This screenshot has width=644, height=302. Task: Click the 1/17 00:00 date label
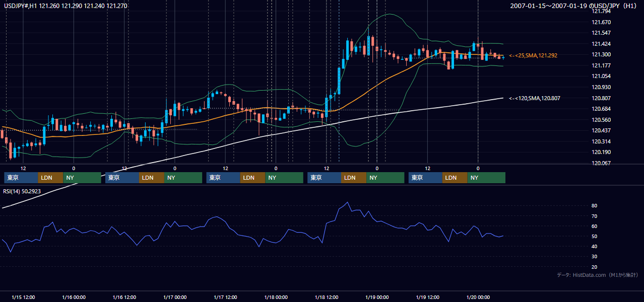(x=175, y=297)
